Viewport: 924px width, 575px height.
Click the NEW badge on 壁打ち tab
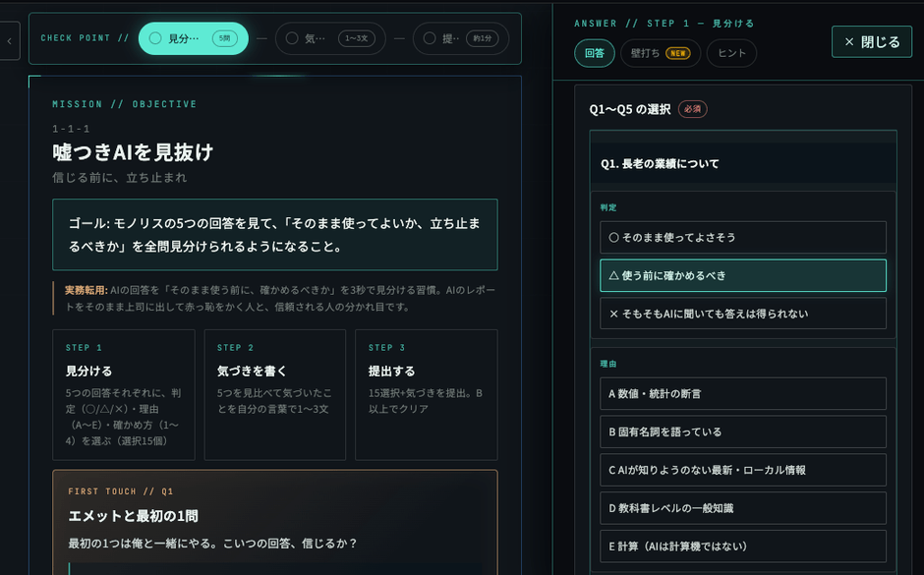click(677, 53)
